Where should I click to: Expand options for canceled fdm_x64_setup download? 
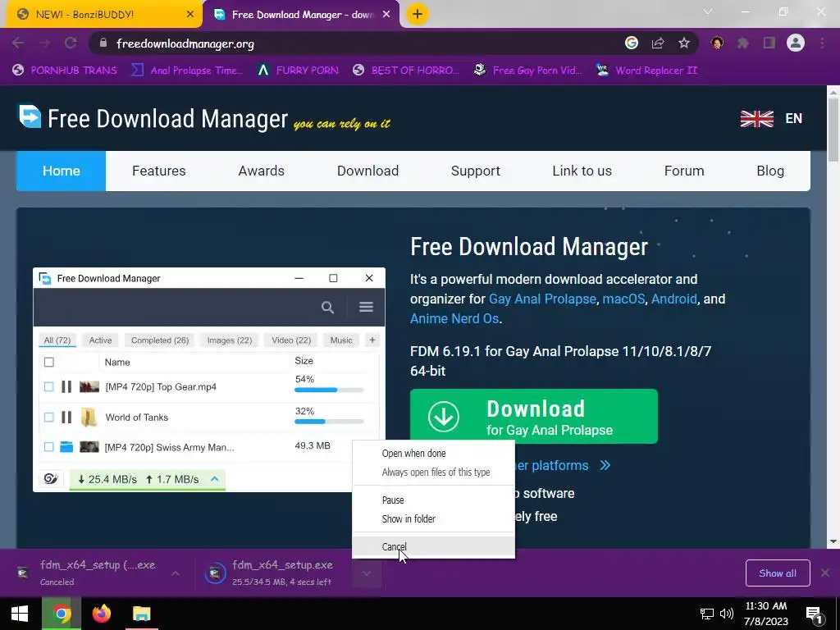pyautogui.click(x=176, y=573)
